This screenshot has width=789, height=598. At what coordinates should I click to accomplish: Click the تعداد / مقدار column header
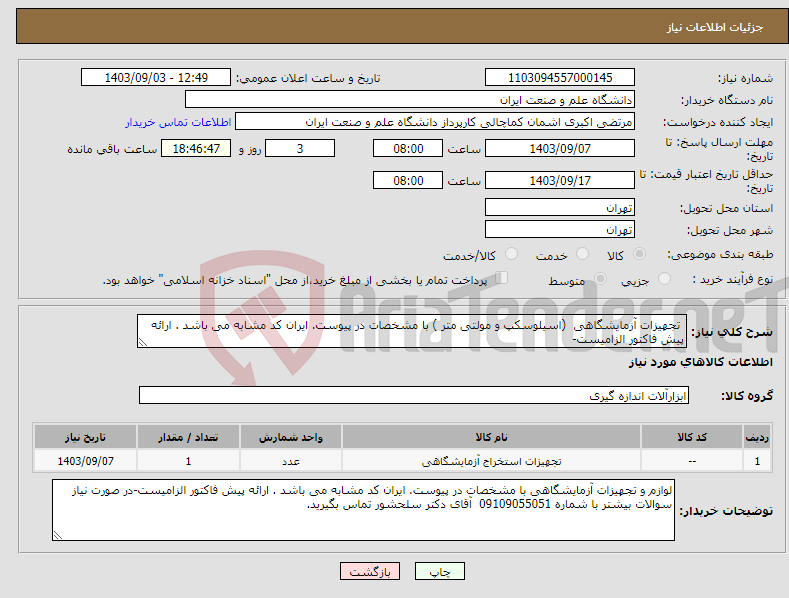click(x=188, y=437)
